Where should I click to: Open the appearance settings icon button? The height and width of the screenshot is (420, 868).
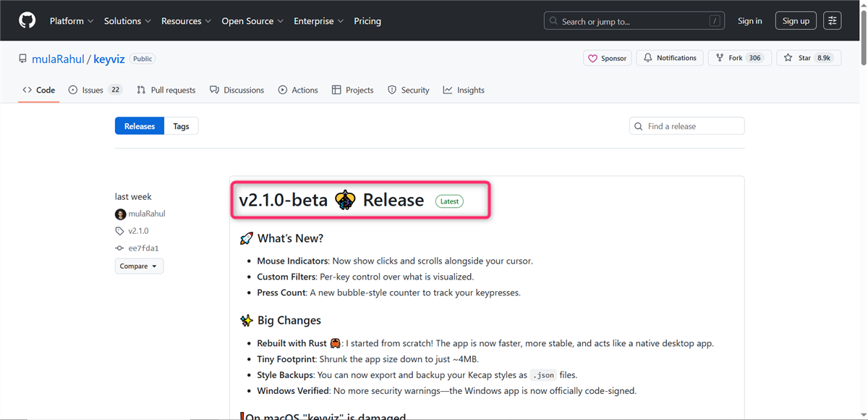pyautogui.click(x=832, y=21)
